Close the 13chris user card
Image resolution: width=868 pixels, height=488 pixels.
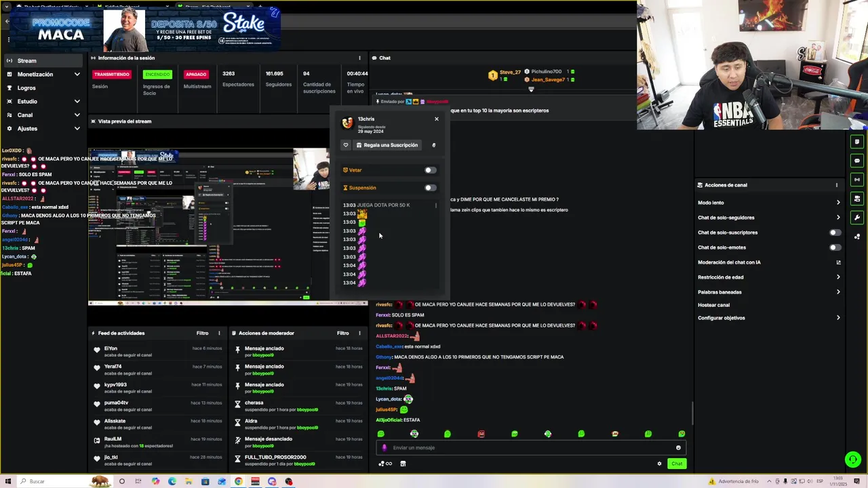coord(437,119)
